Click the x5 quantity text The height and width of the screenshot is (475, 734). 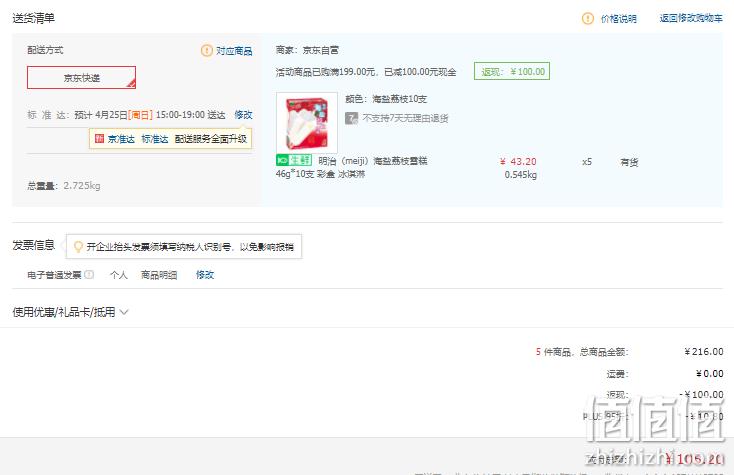tap(587, 162)
